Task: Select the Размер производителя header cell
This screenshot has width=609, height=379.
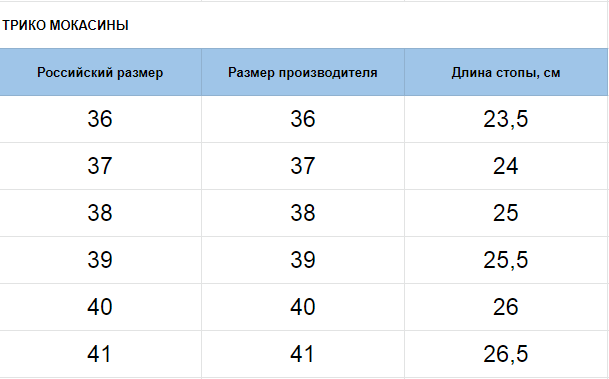Action: (x=303, y=72)
